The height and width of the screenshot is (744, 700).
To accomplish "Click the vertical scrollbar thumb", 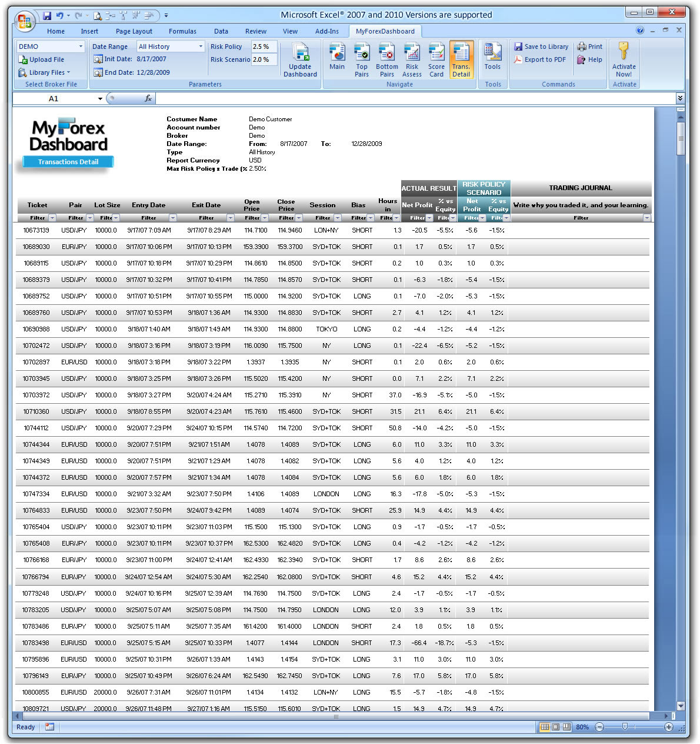I will tap(681, 138).
